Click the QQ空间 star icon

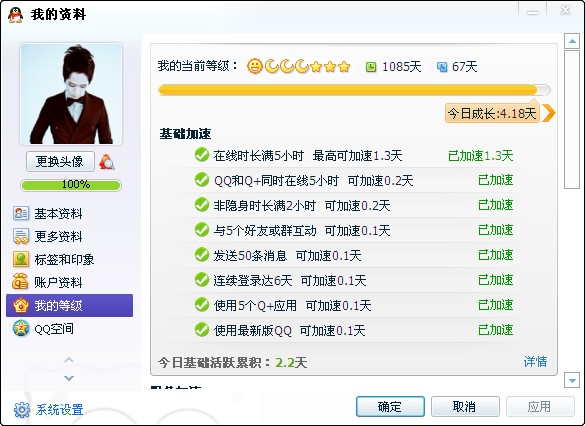tap(21, 329)
